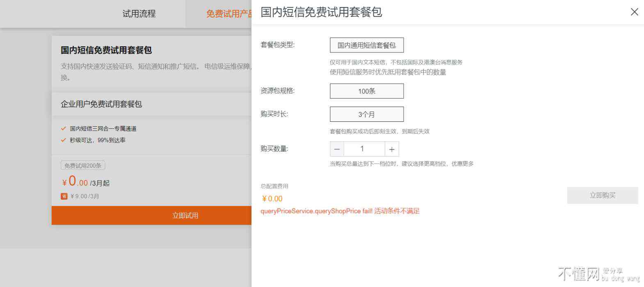
Task: Click checkmark beside 国内短信三网合一专属通道
Action: pos(64,129)
